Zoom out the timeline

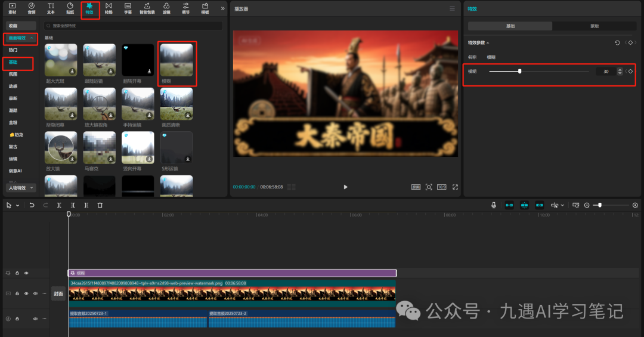(587, 205)
